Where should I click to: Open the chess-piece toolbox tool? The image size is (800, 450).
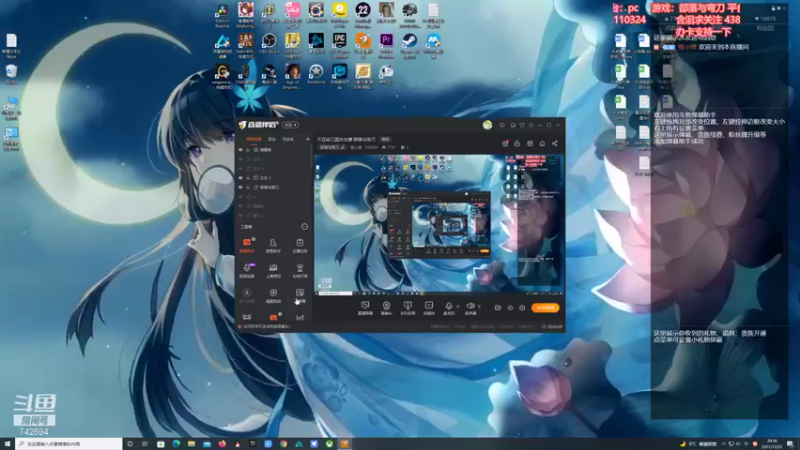(x=300, y=270)
